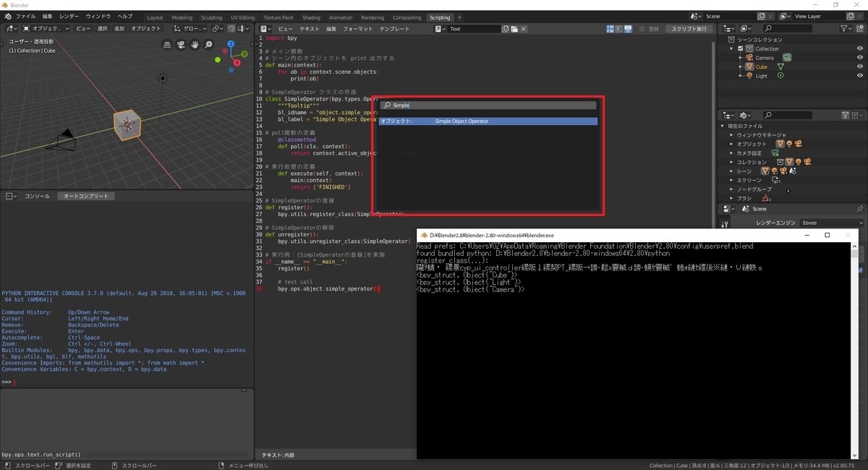This screenshot has height=470, width=868.
Task: Click the zoom view magnifier icon
Action: pos(209,45)
